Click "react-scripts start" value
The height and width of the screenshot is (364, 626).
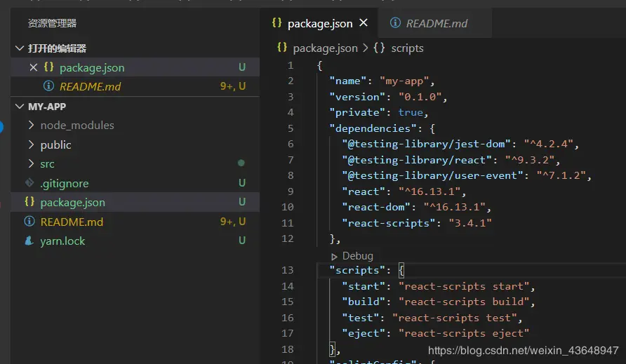[x=464, y=286]
